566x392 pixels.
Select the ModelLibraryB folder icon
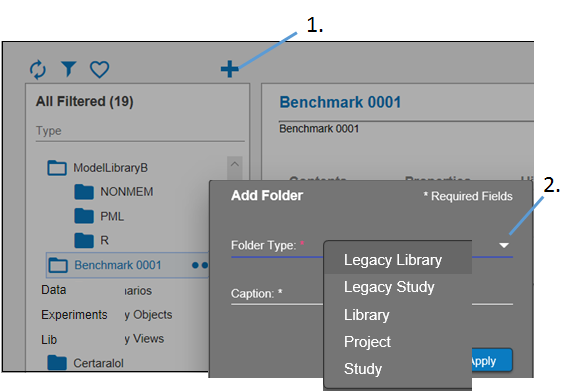pos(57,168)
